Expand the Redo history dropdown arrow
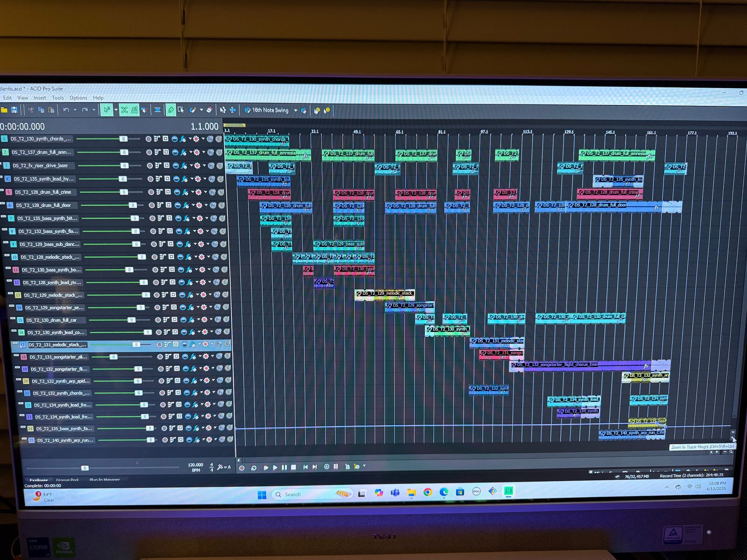 point(94,110)
